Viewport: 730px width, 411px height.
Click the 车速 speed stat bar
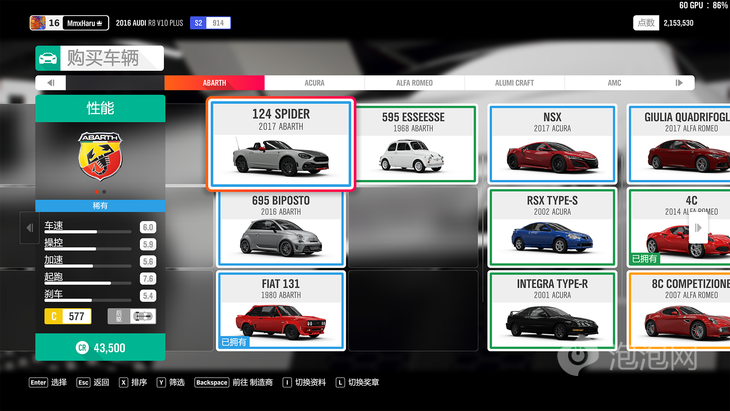(88, 231)
